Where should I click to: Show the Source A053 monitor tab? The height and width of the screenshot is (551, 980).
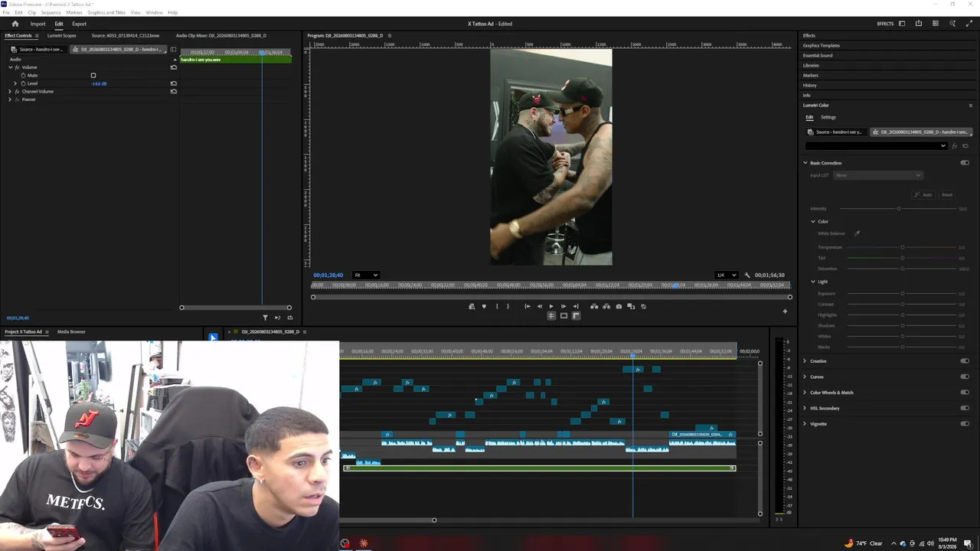126,35
